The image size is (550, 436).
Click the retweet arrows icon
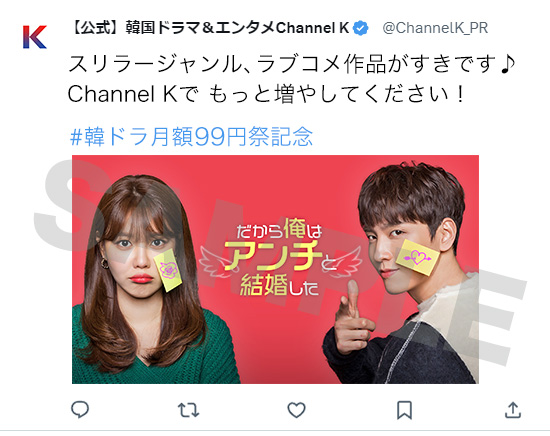tap(188, 410)
